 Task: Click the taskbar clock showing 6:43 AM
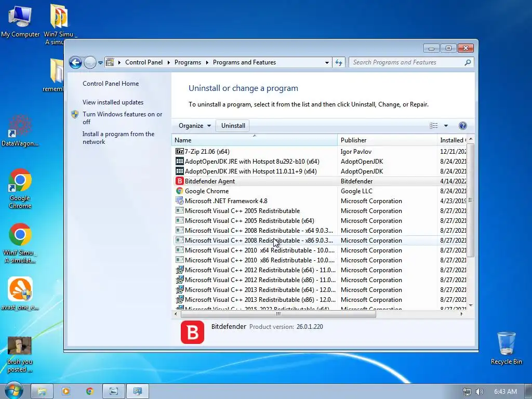pos(505,392)
